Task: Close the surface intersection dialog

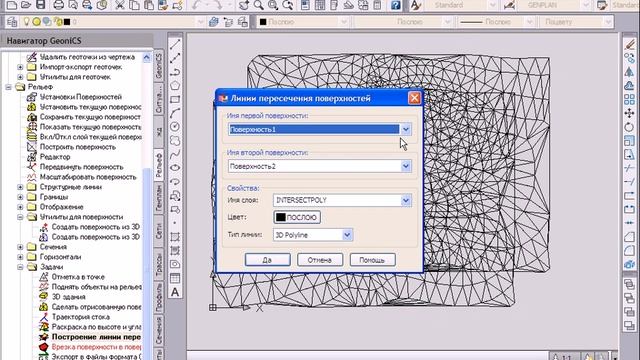Action: click(414, 98)
